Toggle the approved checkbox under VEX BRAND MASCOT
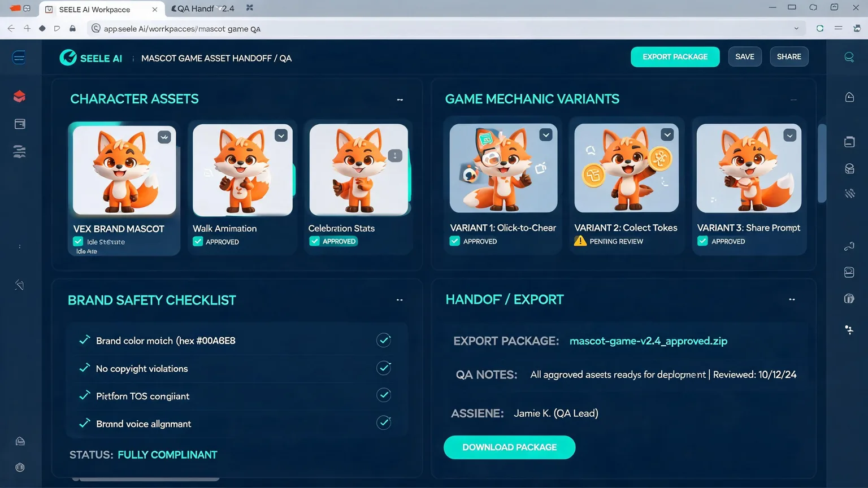The height and width of the screenshot is (488, 868). pyautogui.click(x=78, y=242)
